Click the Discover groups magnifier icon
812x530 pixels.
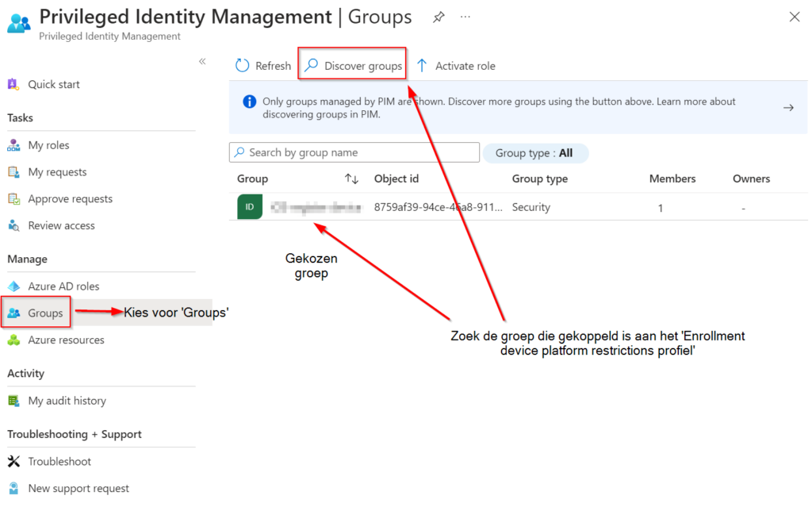(311, 65)
